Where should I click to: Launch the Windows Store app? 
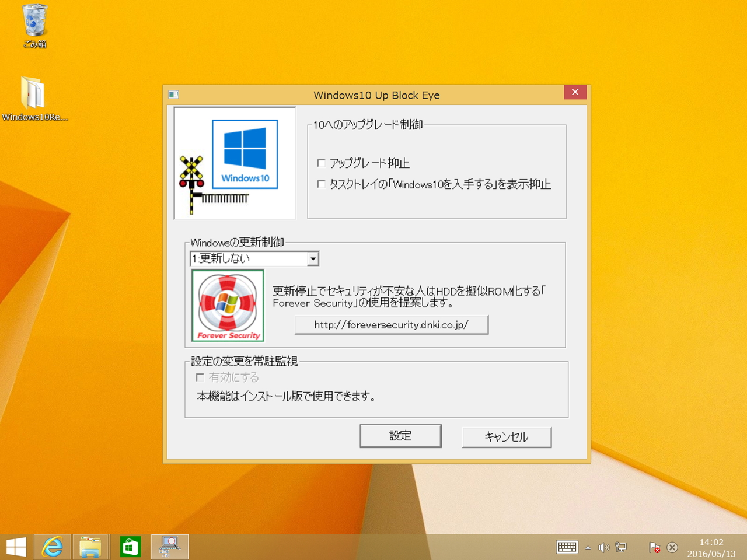[x=130, y=547]
